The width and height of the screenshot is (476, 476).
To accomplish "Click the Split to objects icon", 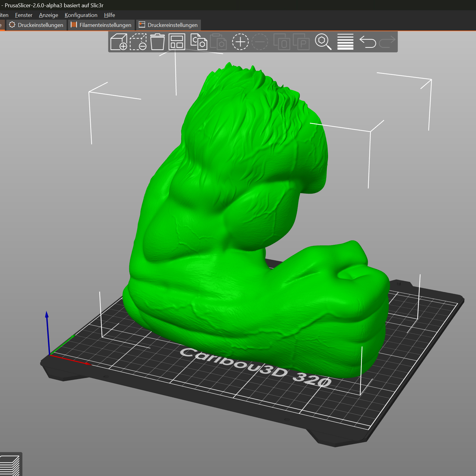I will pyautogui.click(x=282, y=42).
